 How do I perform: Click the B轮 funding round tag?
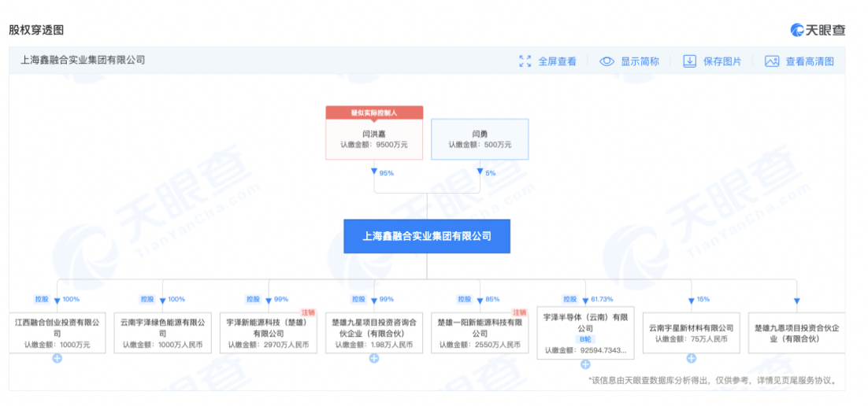[x=585, y=339]
